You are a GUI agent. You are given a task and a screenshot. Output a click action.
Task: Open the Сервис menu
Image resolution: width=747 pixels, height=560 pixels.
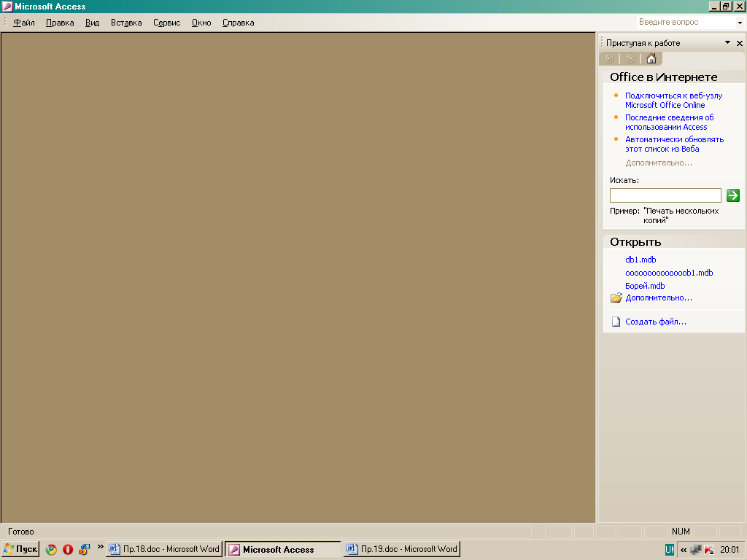[167, 23]
